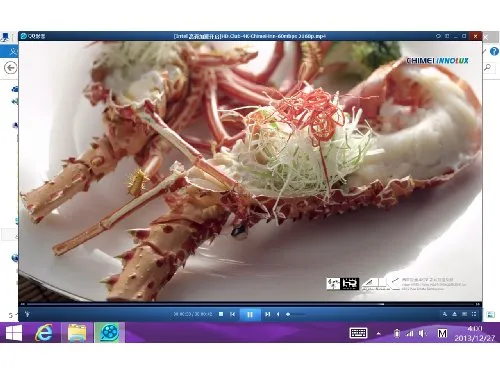Open File Explorer from the taskbar
The image size is (500, 375).
pyautogui.click(x=77, y=333)
